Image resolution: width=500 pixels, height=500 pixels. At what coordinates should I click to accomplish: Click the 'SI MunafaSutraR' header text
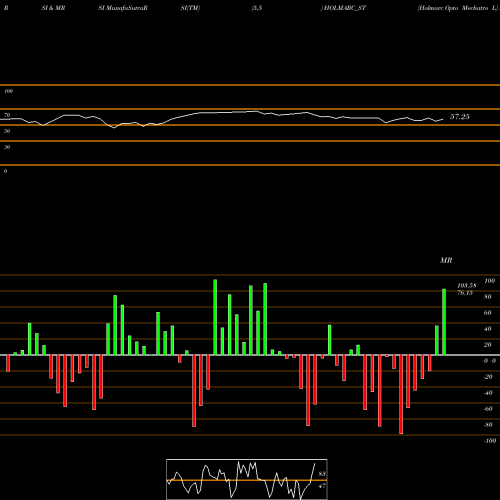tap(123, 8)
